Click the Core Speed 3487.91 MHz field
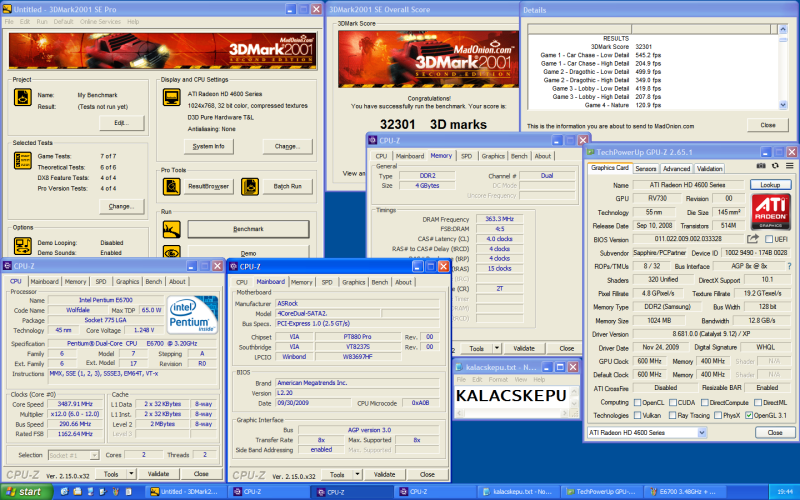Viewport: 800px width, 500px height. click(x=74, y=404)
